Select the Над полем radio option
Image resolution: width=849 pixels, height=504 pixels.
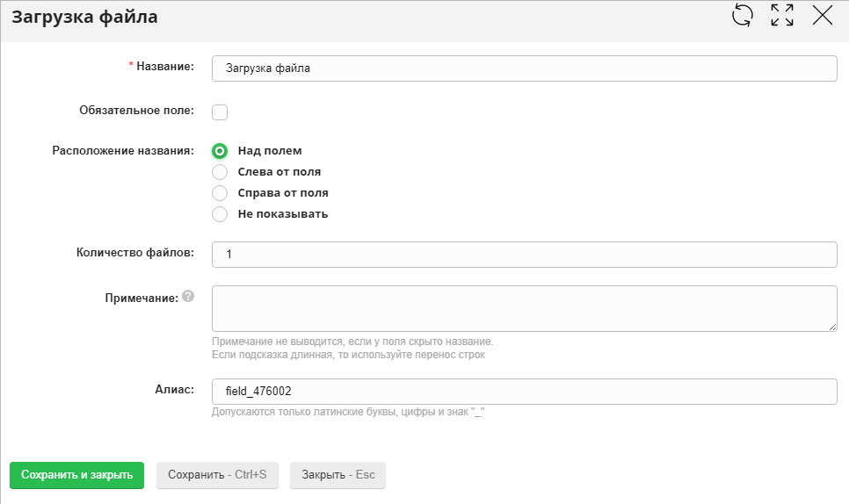(220, 151)
